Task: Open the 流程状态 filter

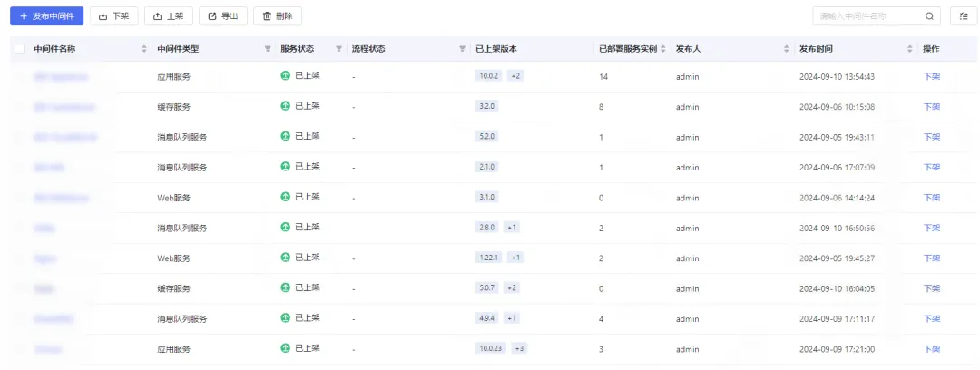Action: coord(462,49)
